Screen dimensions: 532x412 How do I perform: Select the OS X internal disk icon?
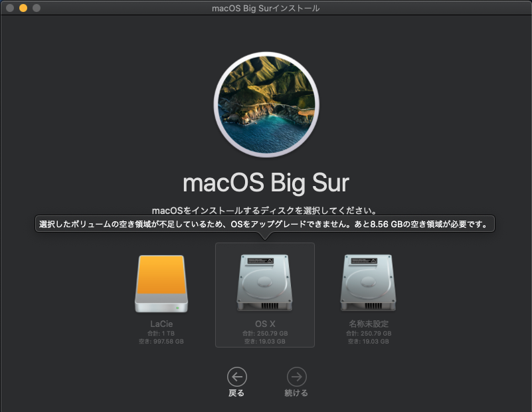264,282
